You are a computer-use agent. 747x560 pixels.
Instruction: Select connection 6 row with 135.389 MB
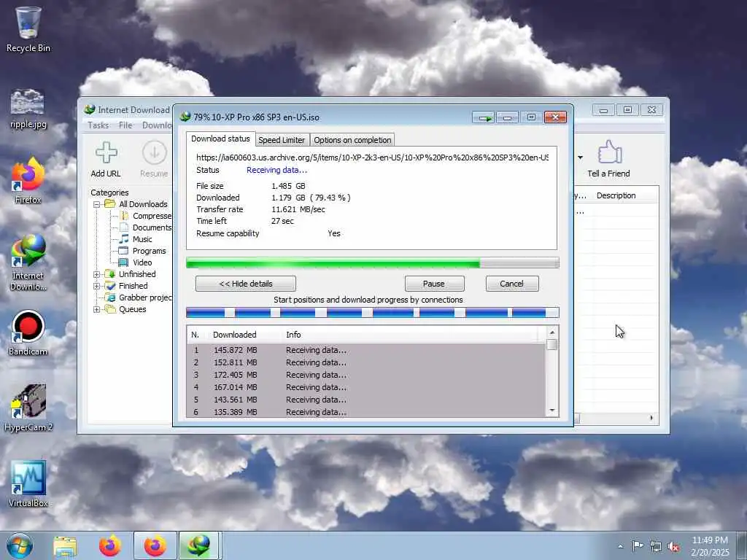tap(366, 412)
